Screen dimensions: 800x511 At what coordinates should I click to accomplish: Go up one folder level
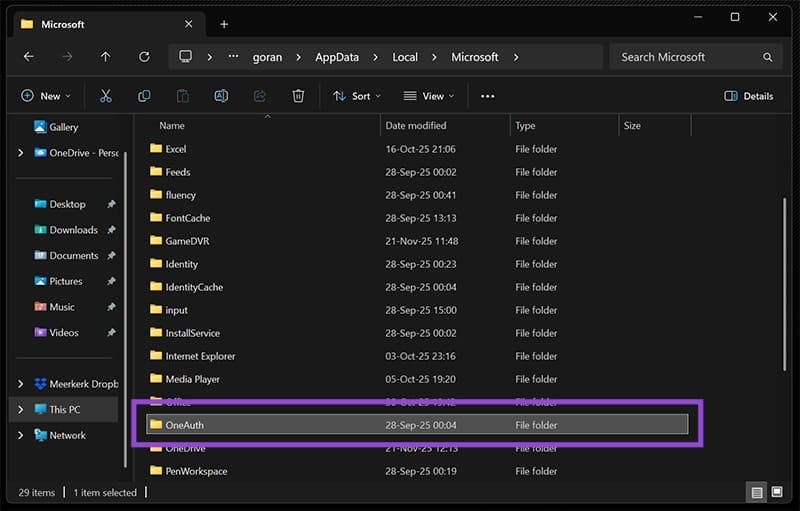pyautogui.click(x=106, y=57)
